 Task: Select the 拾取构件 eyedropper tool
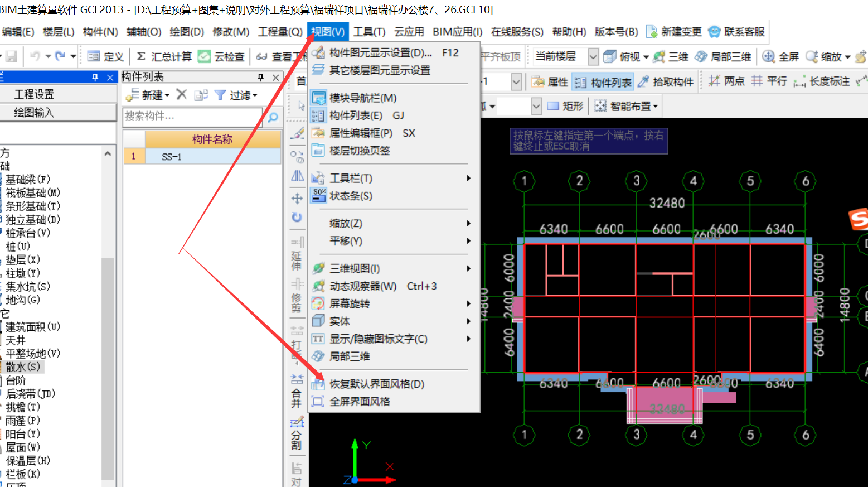665,82
